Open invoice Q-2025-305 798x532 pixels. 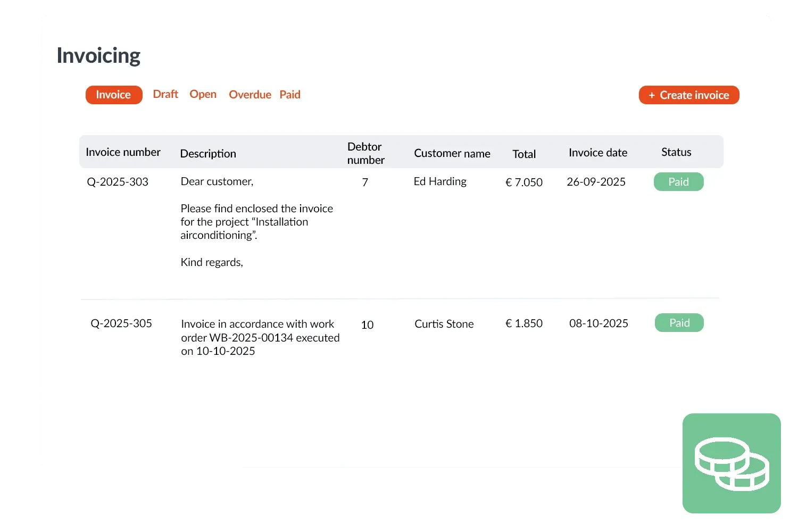(121, 323)
